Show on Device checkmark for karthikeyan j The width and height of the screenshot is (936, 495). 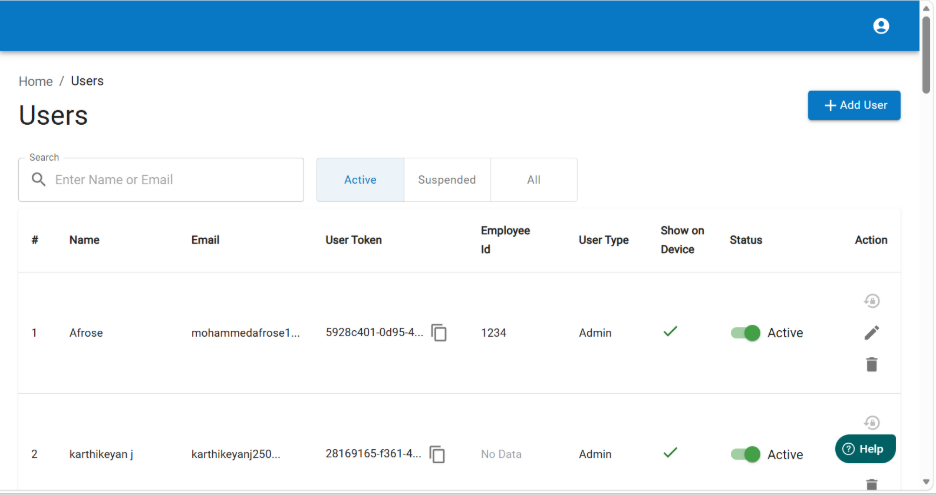[670, 453]
